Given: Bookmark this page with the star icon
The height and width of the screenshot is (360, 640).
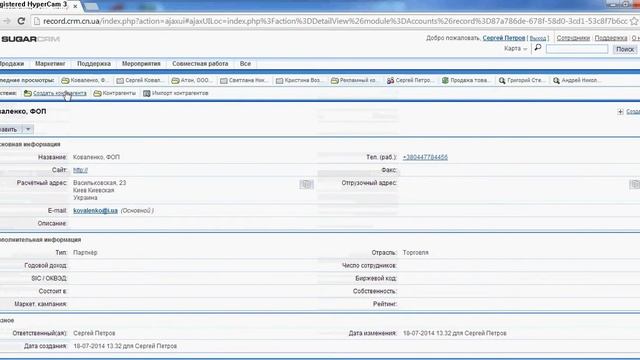Looking at the screenshot, I should [x=634, y=21].
